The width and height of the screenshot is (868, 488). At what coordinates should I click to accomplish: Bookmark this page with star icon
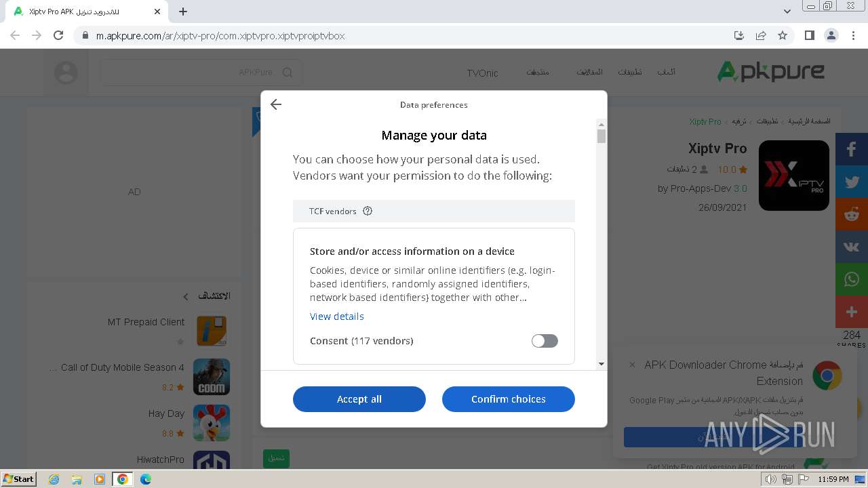[x=783, y=35]
